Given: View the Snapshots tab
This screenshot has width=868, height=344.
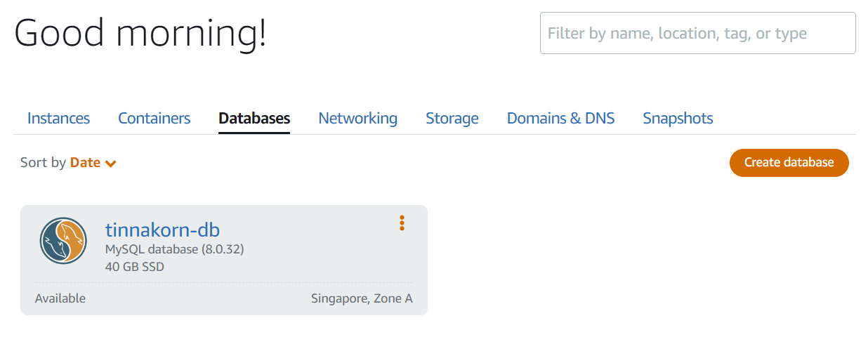Looking at the screenshot, I should [x=678, y=119].
